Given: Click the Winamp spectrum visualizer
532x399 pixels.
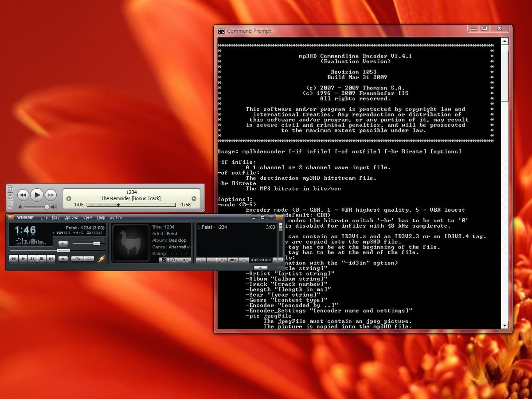Looking at the screenshot, I should click(31, 241).
